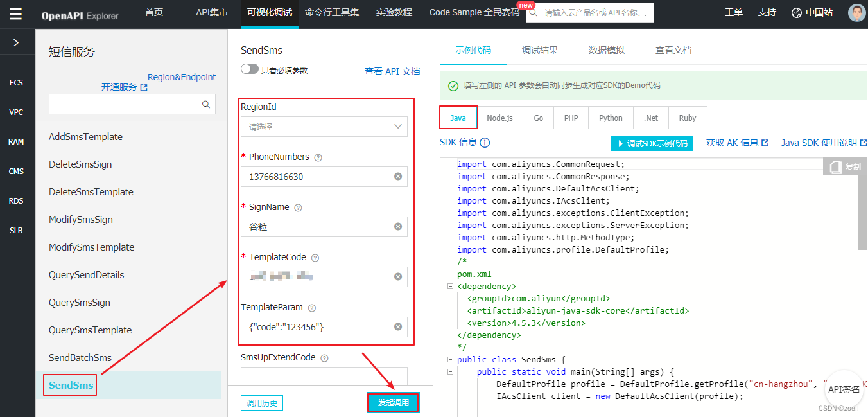The image size is (868, 417).
Task: Select RAM in the left sidebar
Action: 16,142
